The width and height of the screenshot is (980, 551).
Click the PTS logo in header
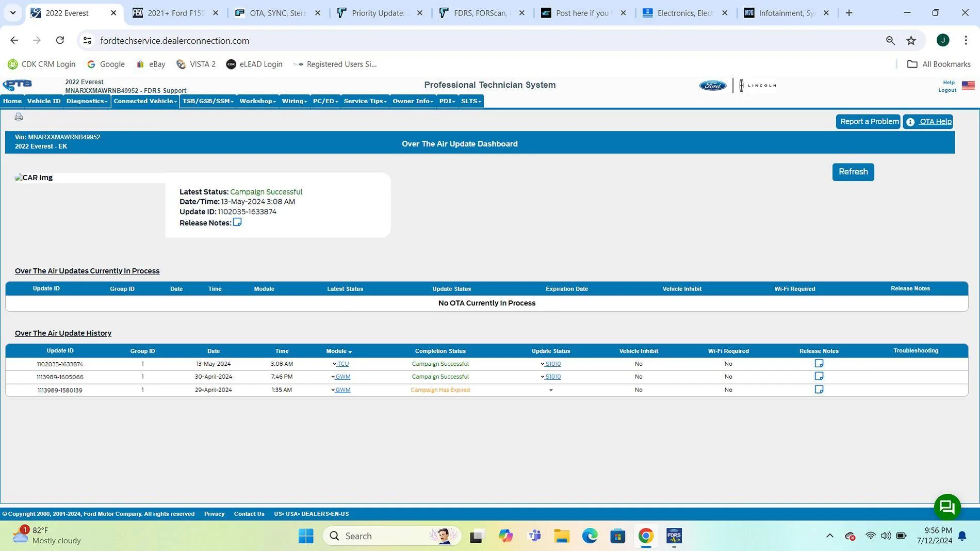pyautogui.click(x=18, y=85)
